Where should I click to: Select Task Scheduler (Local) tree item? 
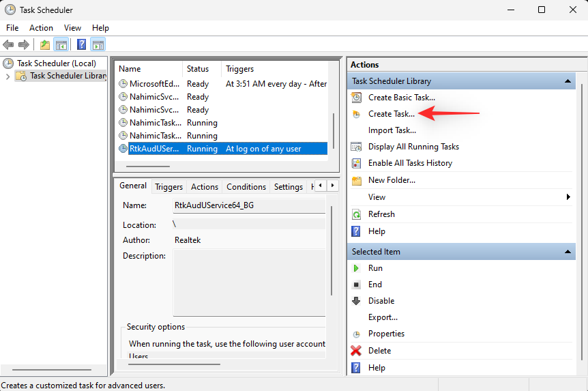pos(57,63)
